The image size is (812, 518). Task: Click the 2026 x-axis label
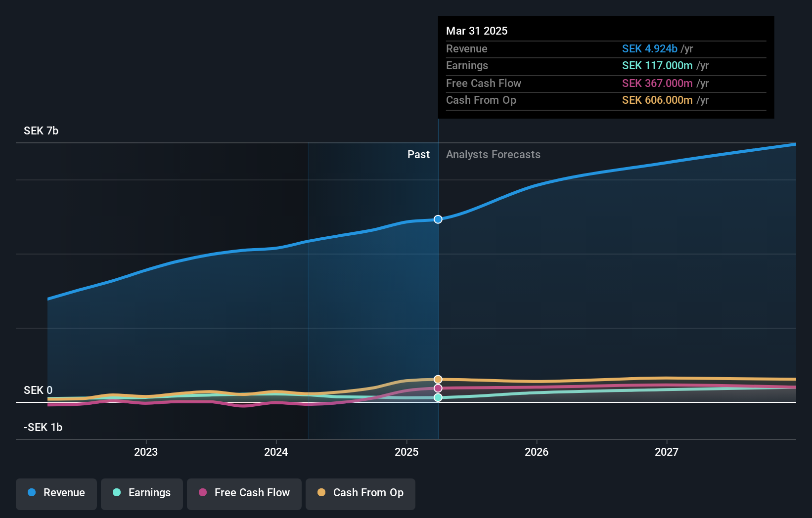point(537,452)
